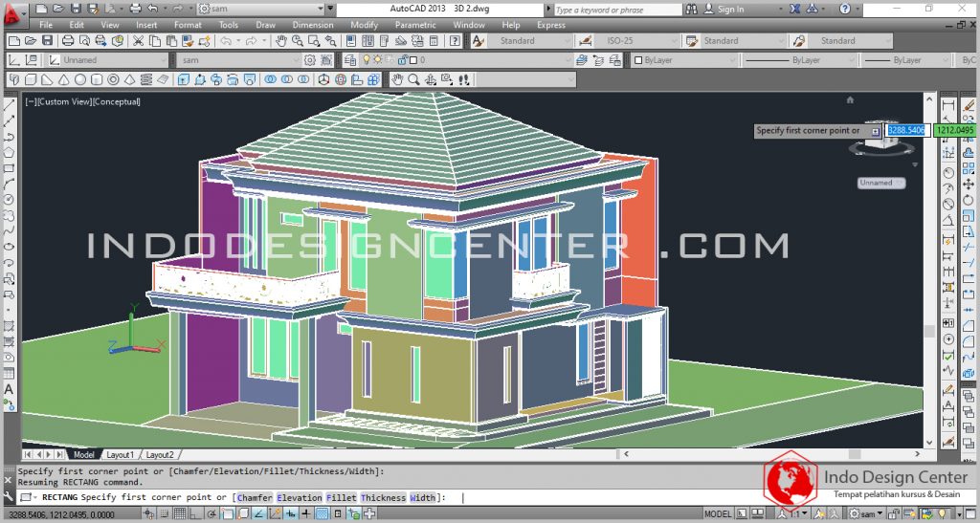Switch to the Layout1 tab

click(x=120, y=455)
